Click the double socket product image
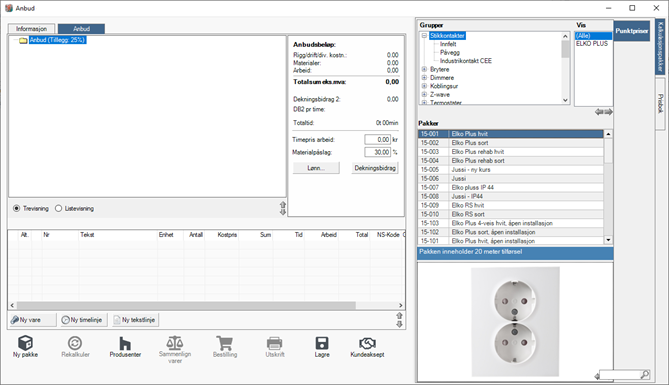 (x=515, y=322)
